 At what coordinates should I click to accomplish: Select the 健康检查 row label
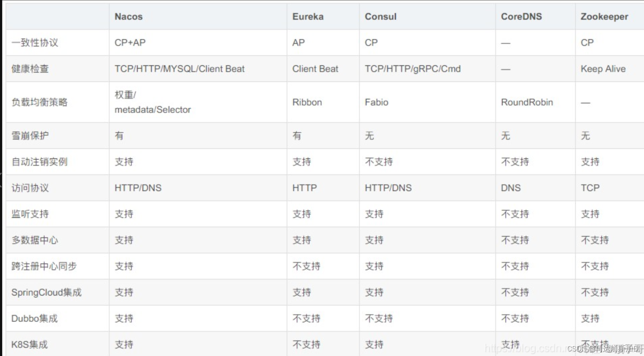[x=30, y=69]
